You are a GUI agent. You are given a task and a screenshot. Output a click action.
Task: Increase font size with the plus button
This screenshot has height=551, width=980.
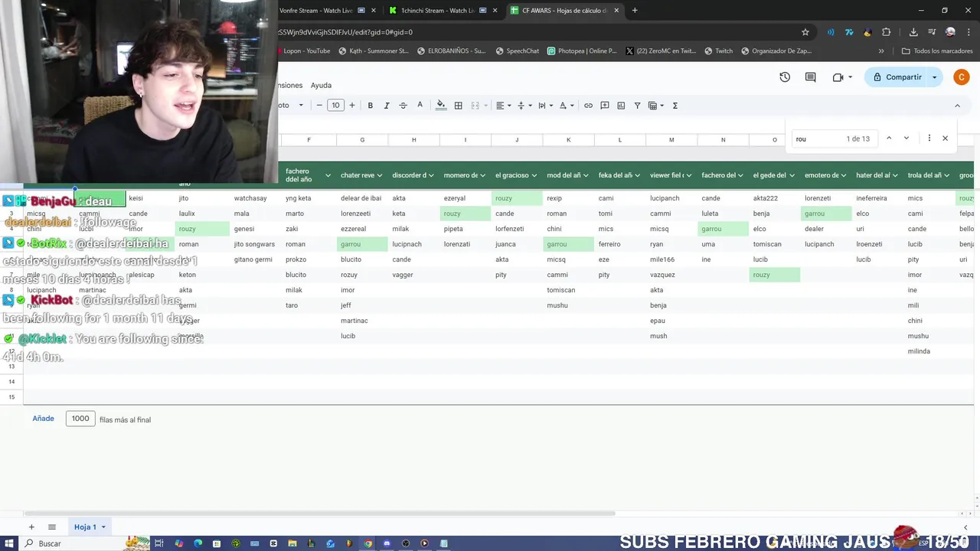coord(352,106)
